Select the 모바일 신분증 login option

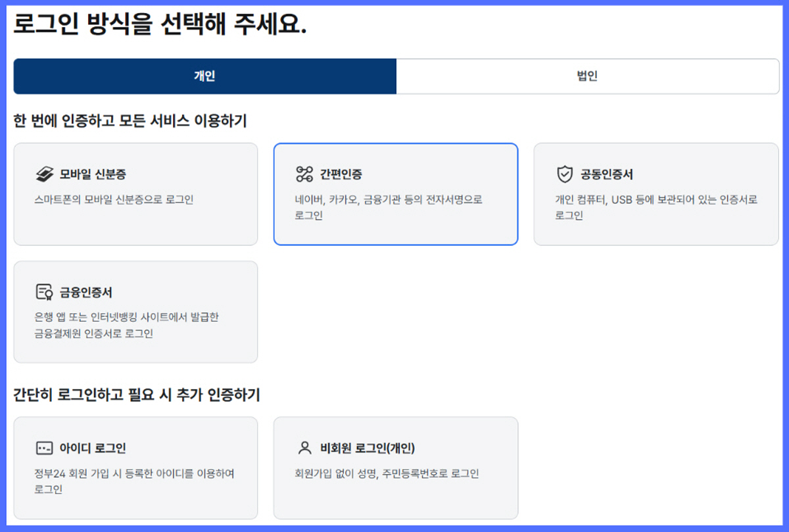[x=135, y=194]
